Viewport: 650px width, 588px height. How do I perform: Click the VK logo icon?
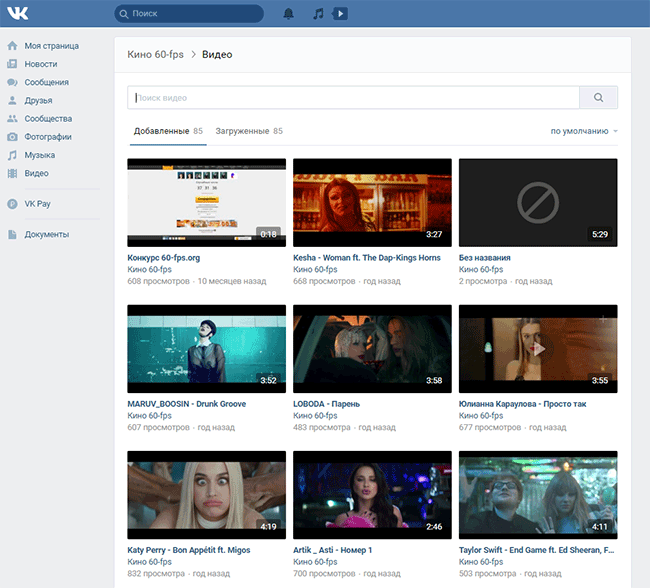coord(18,13)
